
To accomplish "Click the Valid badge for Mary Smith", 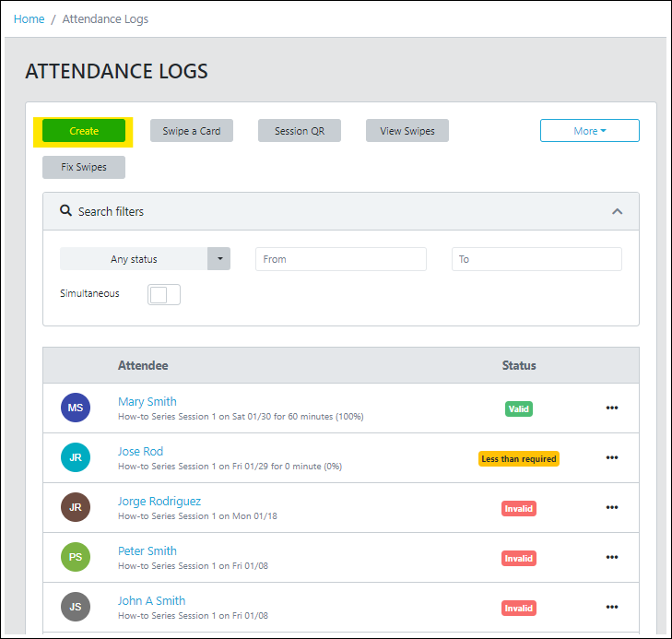I will 519,408.
